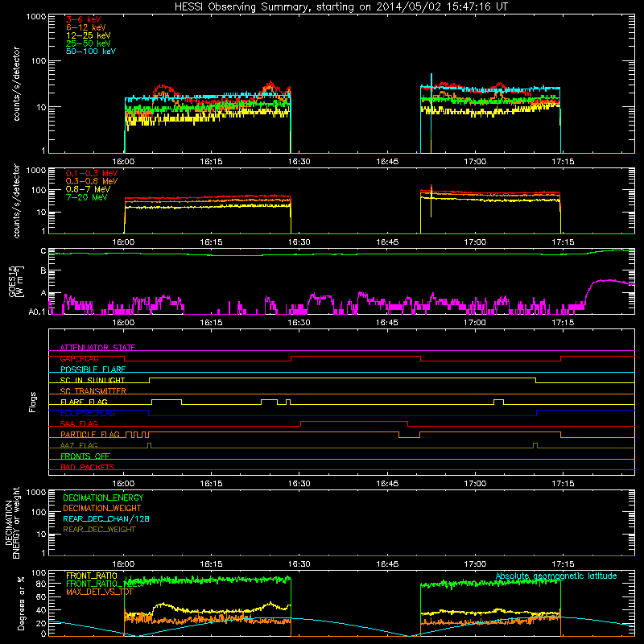Click the FRONT_RATIO legend label

[x=92, y=576]
